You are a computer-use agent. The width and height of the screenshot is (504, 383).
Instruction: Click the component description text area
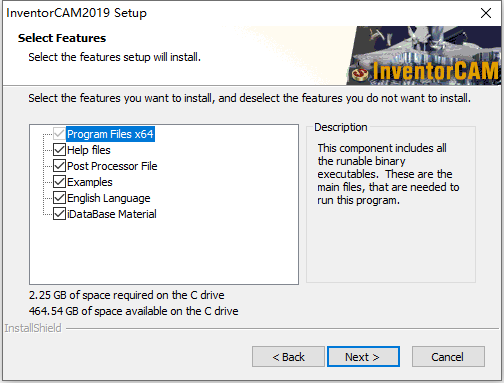click(x=388, y=174)
